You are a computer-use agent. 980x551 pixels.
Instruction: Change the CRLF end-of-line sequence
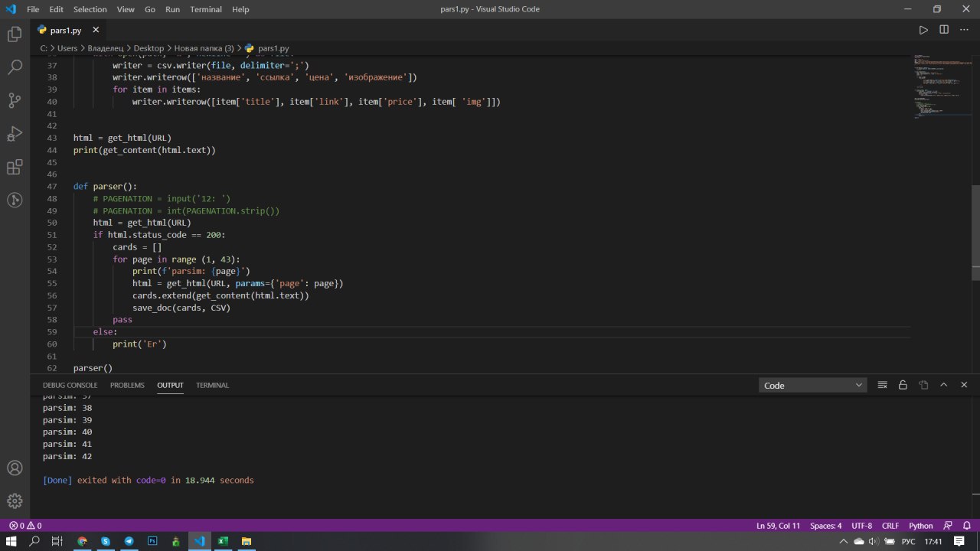point(890,526)
